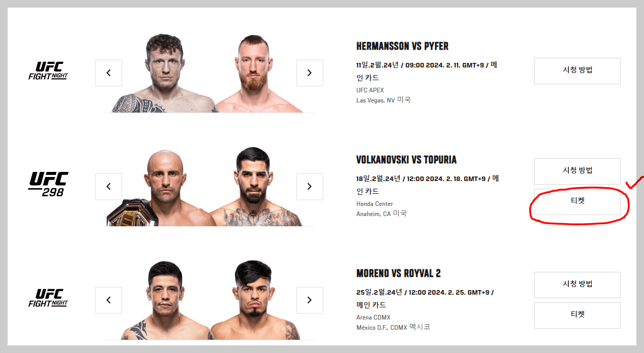Screen dimensions: 644x353
Task: Click 시청 방법 for Moreno vs Royval 2
Action: click(x=577, y=285)
